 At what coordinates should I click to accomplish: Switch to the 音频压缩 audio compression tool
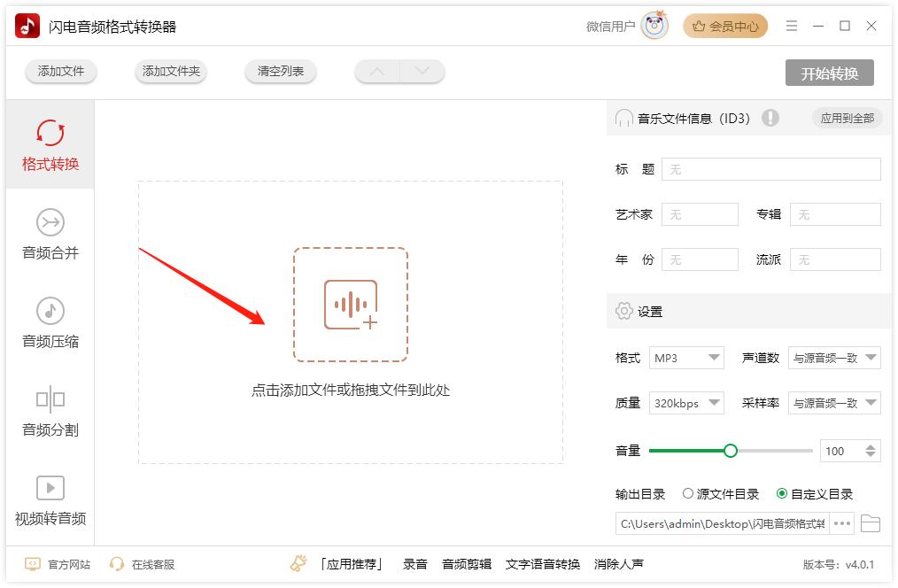(50, 321)
